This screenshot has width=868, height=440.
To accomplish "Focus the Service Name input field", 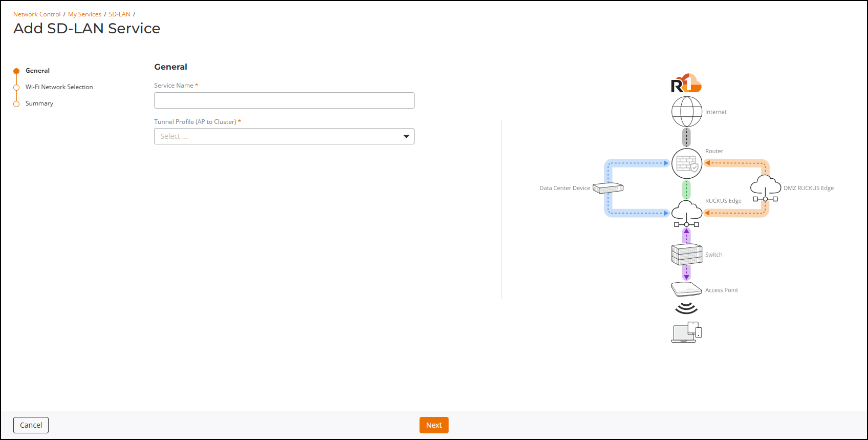I will click(x=284, y=100).
